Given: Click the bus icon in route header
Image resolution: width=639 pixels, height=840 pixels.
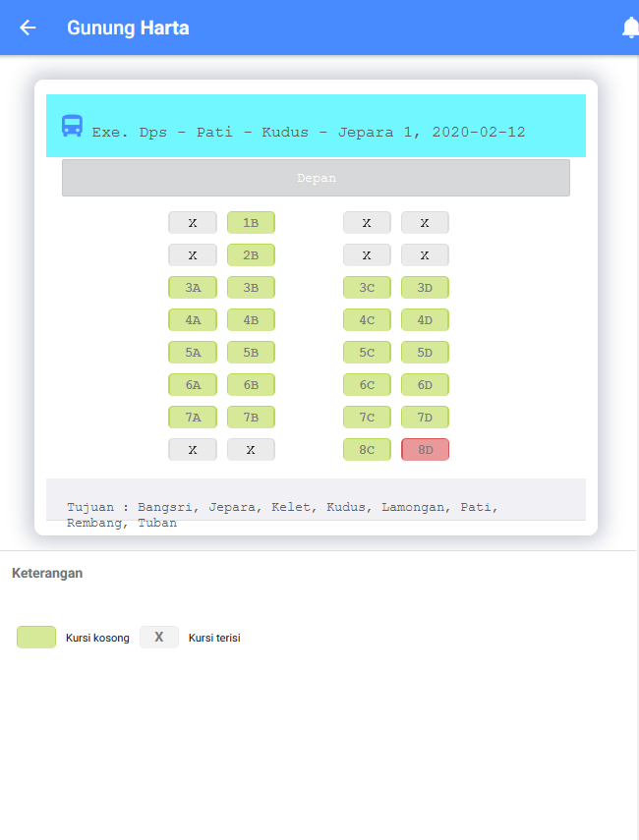Looking at the screenshot, I should point(72,126).
